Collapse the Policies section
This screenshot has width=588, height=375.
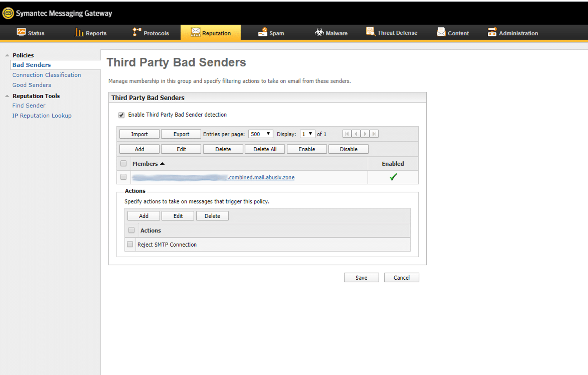coord(7,55)
